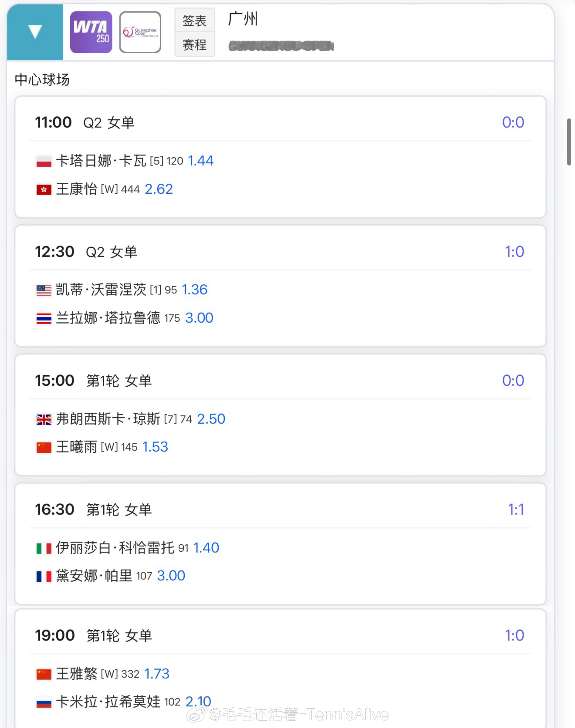The width and height of the screenshot is (575, 728).
Task: Click the Thailand flag beside 兰拉娜·塔拉鲁德
Action: (x=44, y=318)
